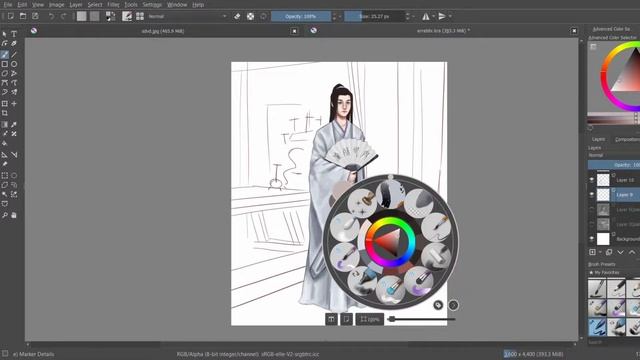640x360 pixels.
Task: Switch to the first document tab (jpg)
Action: pyautogui.click(x=162, y=31)
